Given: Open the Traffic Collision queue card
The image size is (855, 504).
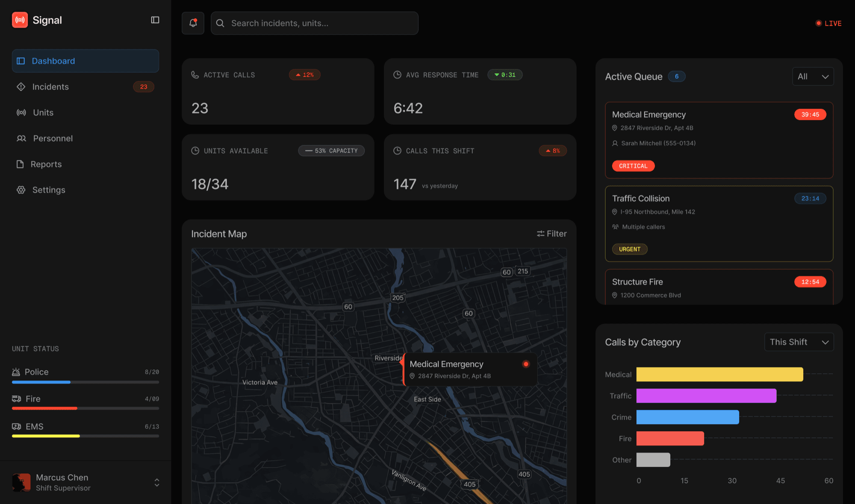Looking at the screenshot, I should point(719,224).
